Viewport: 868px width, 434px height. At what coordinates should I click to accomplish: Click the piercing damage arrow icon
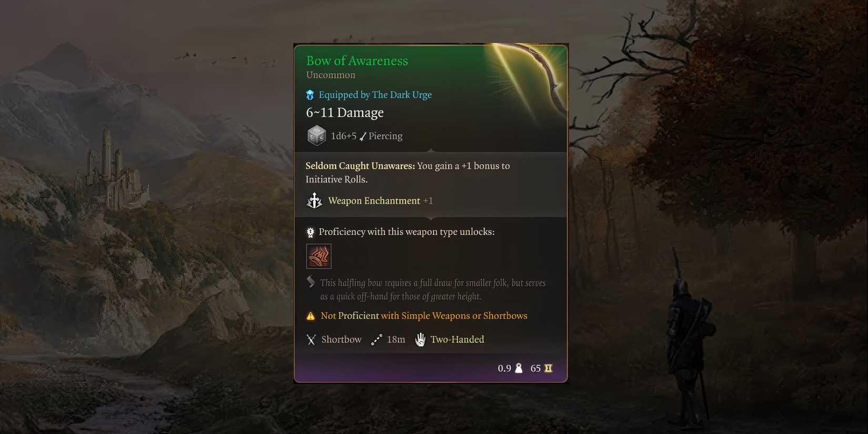(x=363, y=136)
